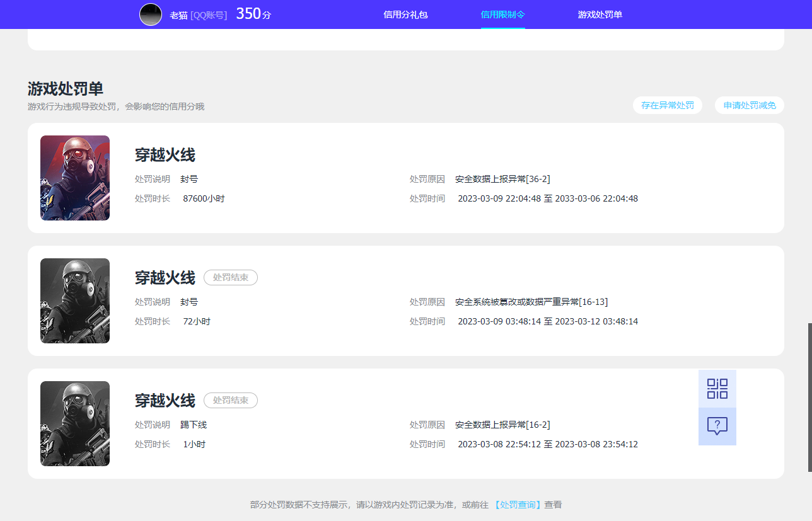Click the reason text 安全数据上报异常[36-2]
Image resolution: width=812 pixels, height=521 pixels.
pos(502,179)
